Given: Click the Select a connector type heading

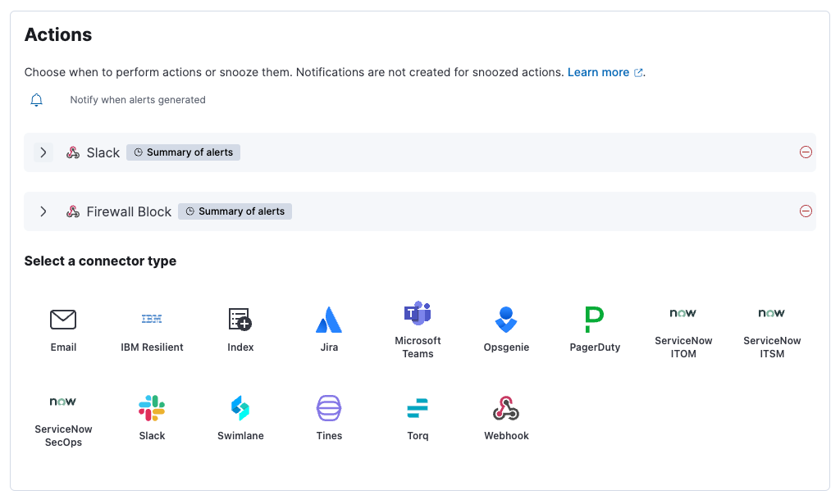Looking at the screenshot, I should tap(100, 261).
